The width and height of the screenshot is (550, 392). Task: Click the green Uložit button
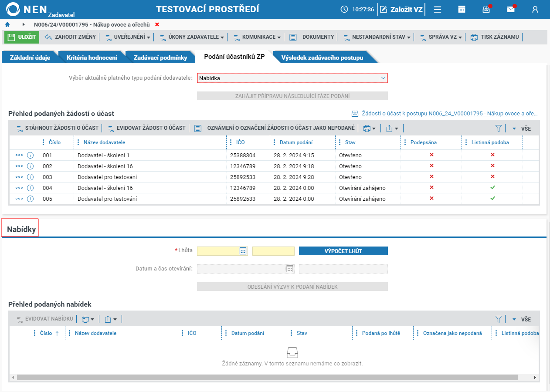pos(22,37)
